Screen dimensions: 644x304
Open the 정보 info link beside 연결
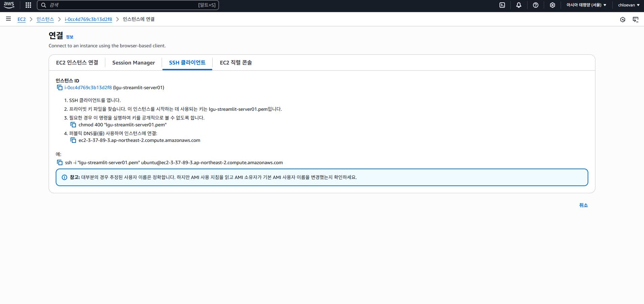[70, 37]
